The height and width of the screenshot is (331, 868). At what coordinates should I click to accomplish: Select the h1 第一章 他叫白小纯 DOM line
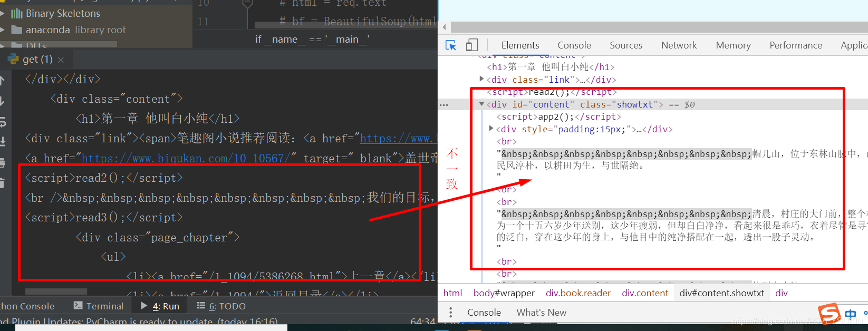(551, 67)
